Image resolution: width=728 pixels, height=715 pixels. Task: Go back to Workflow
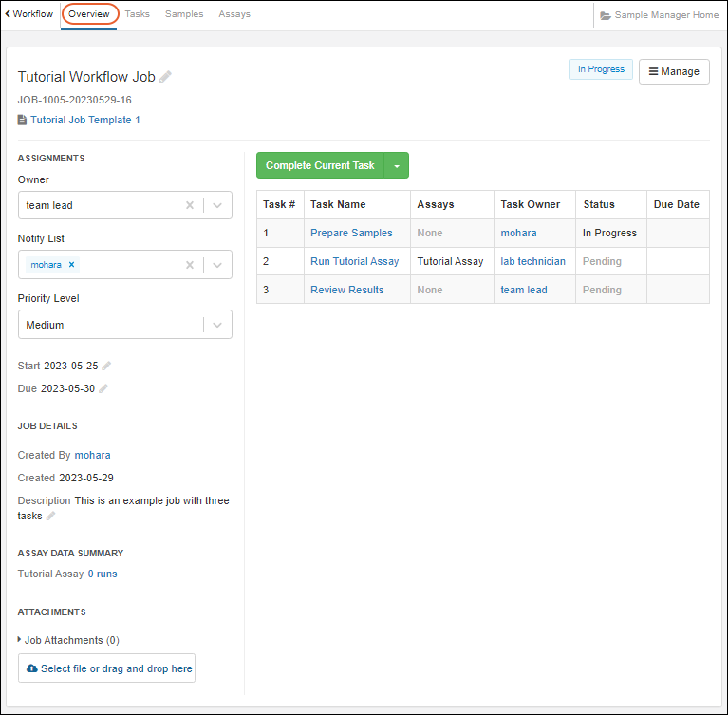[29, 14]
